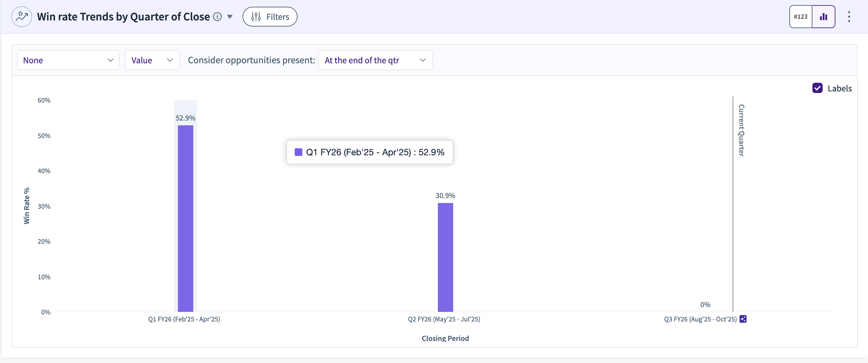Viewport: 868px width, 363px height.
Task: Switch to the bar chart view
Action: (x=823, y=17)
